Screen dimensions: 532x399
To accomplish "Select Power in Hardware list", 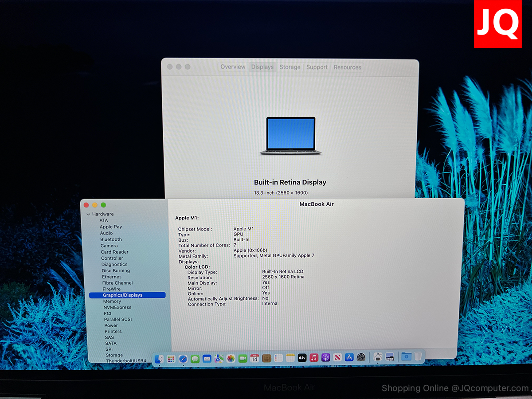I will pyautogui.click(x=111, y=325).
